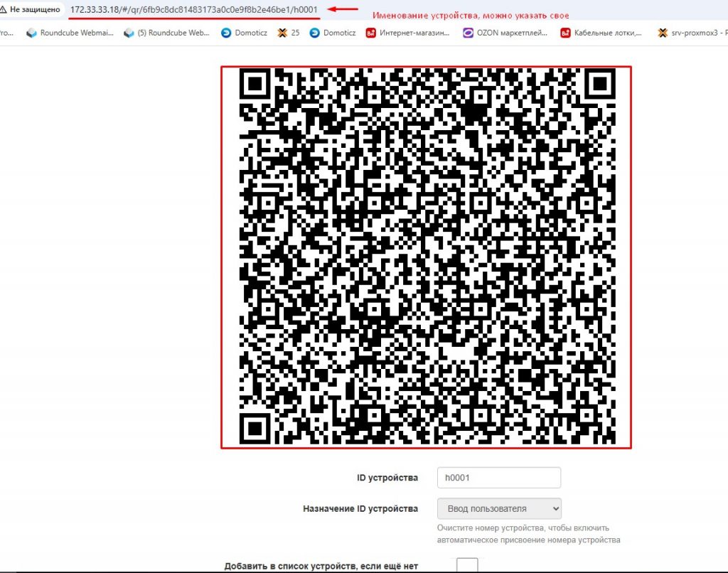Screen dimensions: 728x573
Task: Click the 'Назначение ID устройства' label
Action: pyautogui.click(x=360, y=508)
